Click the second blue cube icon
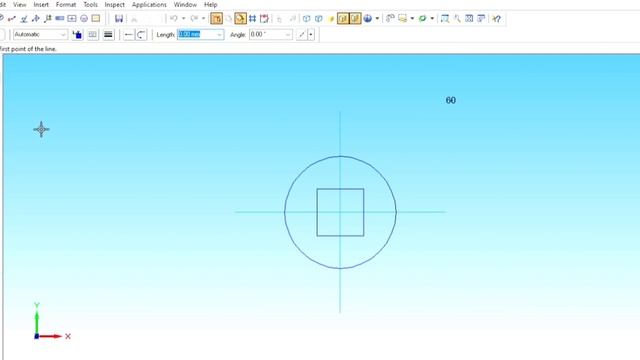The height and width of the screenshot is (360, 640). tap(319, 19)
